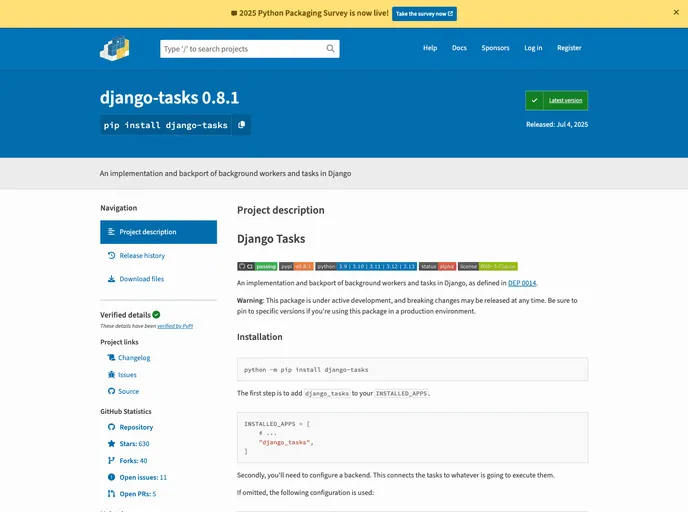Click the CI passing badge
This screenshot has width=688, height=512.
point(257,266)
